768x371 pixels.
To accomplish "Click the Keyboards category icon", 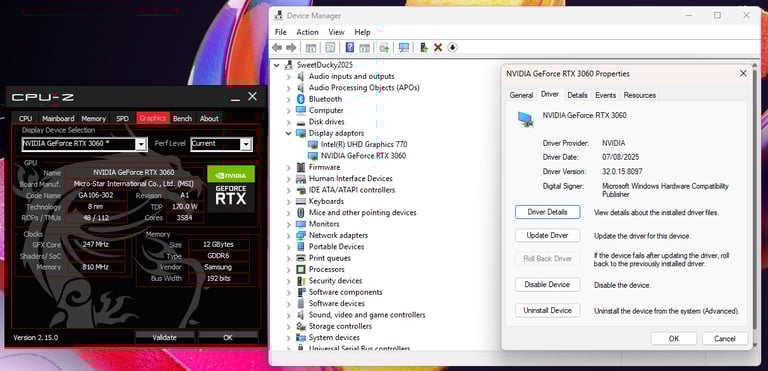I will (301, 201).
